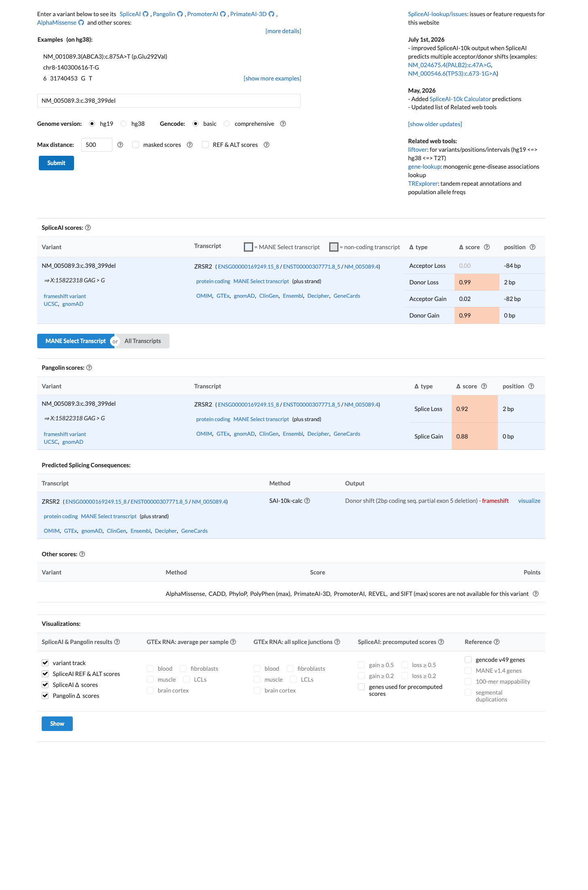Open Pangolin GitHub icon link

[180, 14]
